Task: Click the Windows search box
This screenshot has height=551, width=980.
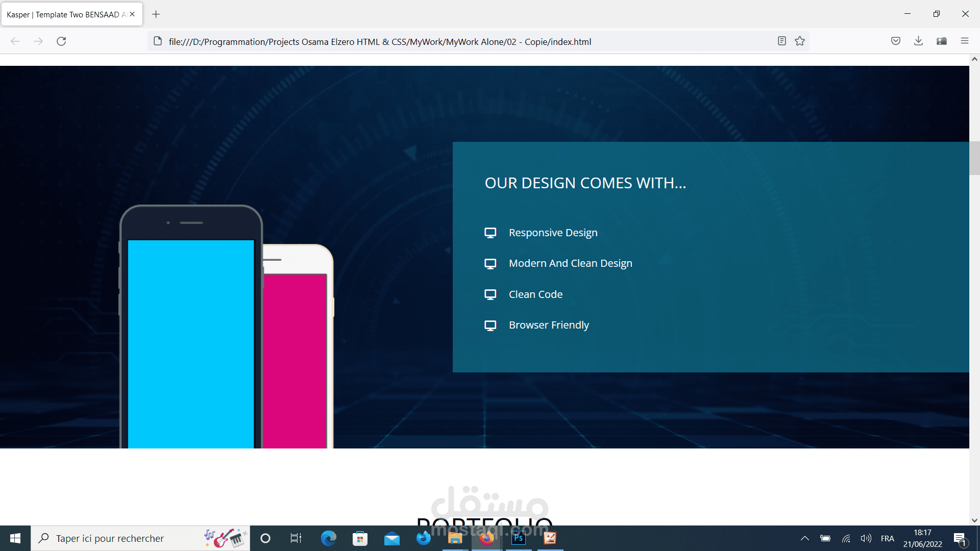Action: click(x=110, y=538)
